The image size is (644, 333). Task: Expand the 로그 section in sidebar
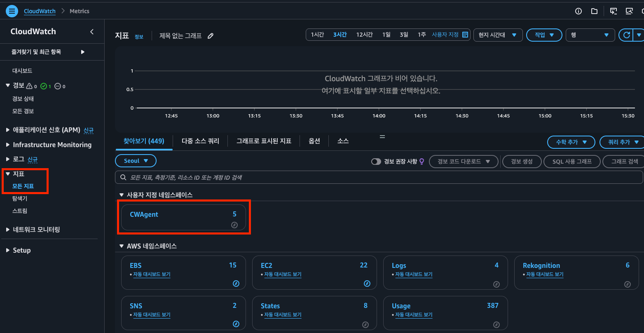click(8, 159)
